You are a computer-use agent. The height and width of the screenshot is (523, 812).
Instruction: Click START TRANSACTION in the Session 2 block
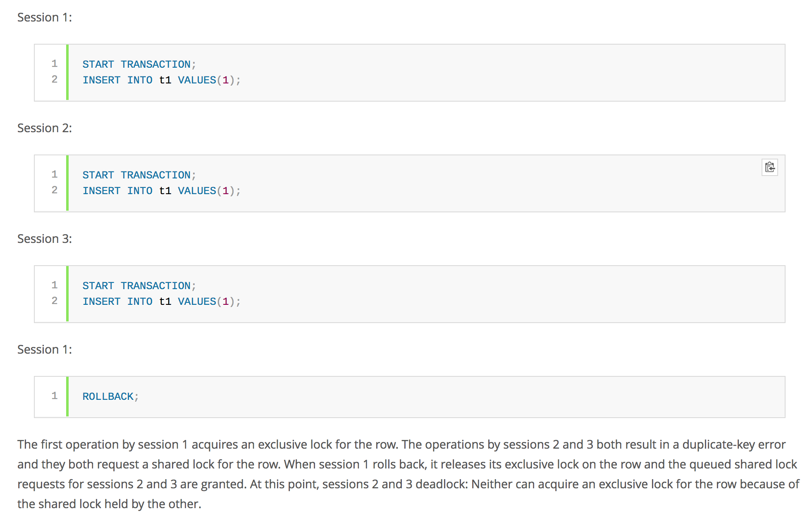tap(139, 175)
